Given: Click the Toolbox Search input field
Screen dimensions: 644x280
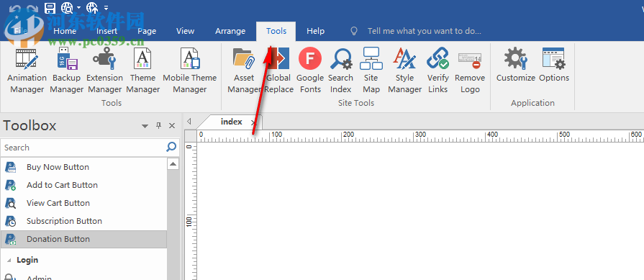Looking at the screenshot, I should [x=82, y=148].
